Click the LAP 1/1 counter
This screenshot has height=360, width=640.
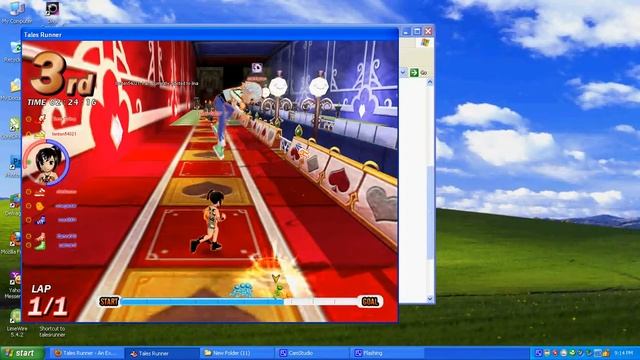coord(47,301)
